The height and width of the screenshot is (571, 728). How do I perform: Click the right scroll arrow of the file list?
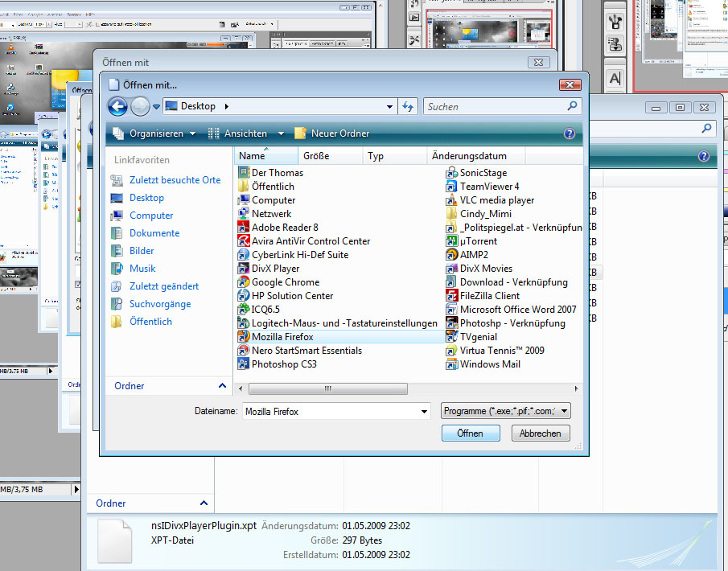pyautogui.click(x=576, y=388)
